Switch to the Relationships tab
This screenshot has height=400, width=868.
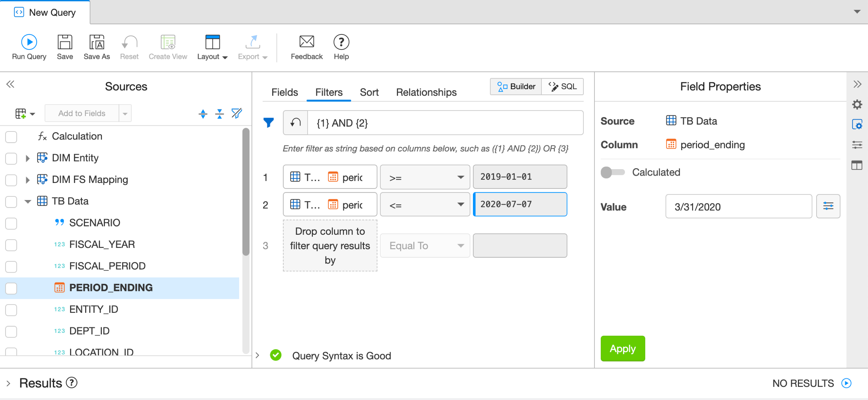[426, 92]
